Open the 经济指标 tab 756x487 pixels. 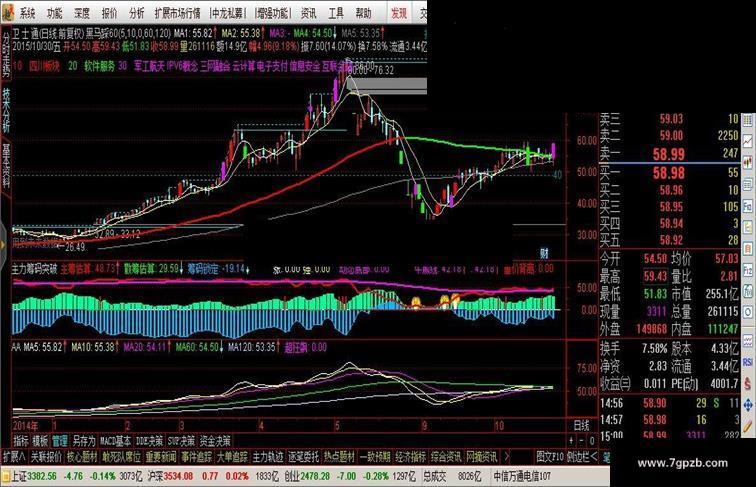pos(411,456)
